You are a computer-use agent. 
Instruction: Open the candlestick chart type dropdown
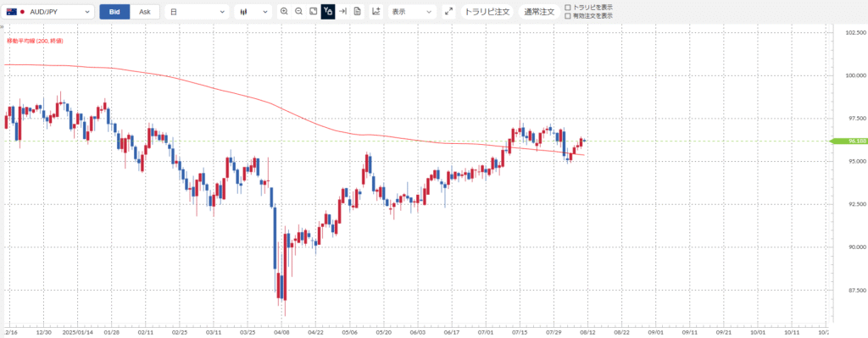point(253,12)
